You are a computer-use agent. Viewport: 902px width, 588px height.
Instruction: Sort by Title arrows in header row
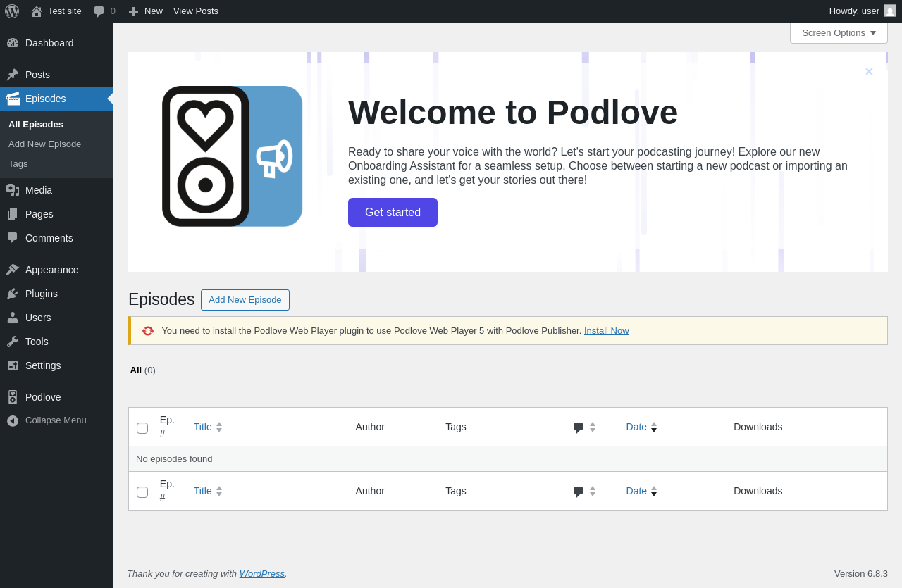(219, 427)
